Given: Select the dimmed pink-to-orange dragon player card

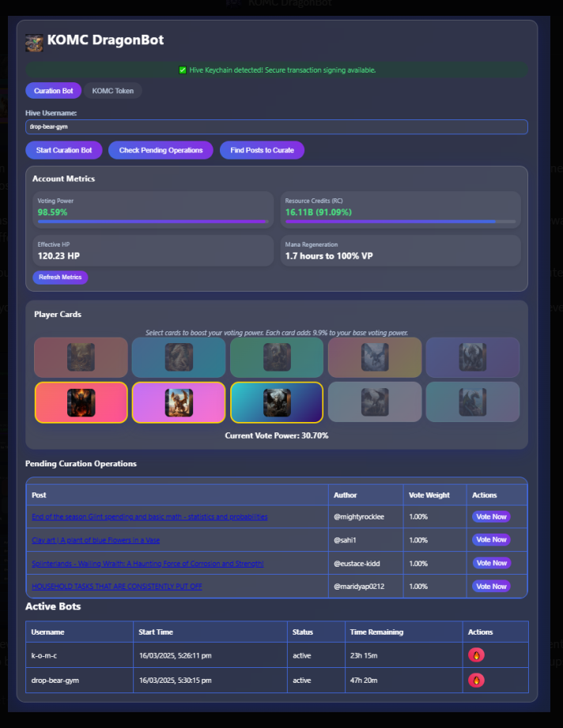Looking at the screenshot, I should click(x=375, y=357).
